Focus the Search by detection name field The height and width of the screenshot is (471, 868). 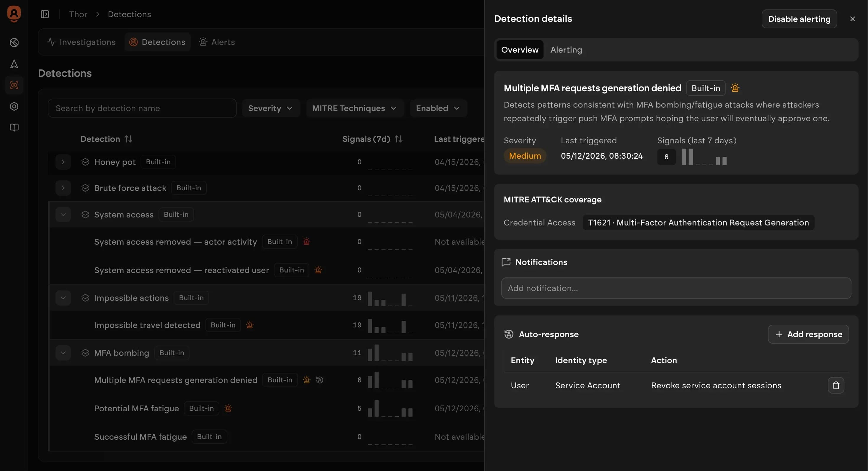[142, 108]
